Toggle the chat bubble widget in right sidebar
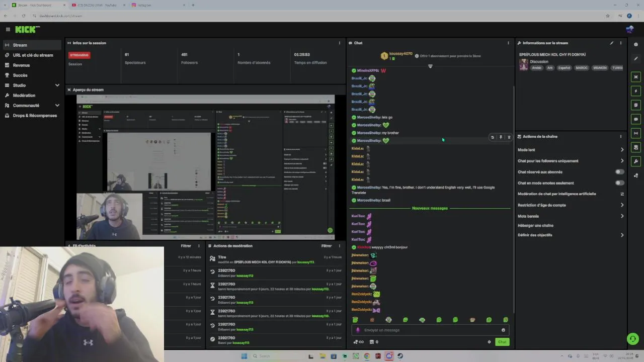Screen dimensions: 644x362 pos(636,119)
